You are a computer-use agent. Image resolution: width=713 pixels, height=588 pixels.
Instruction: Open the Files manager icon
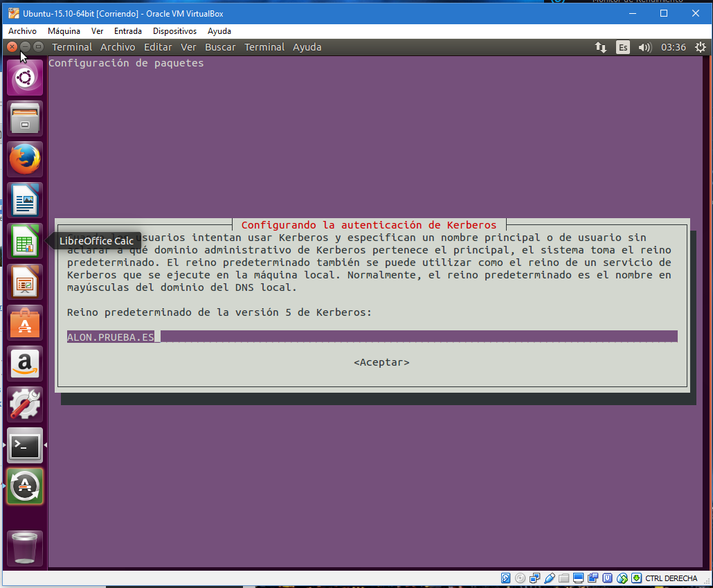click(25, 118)
